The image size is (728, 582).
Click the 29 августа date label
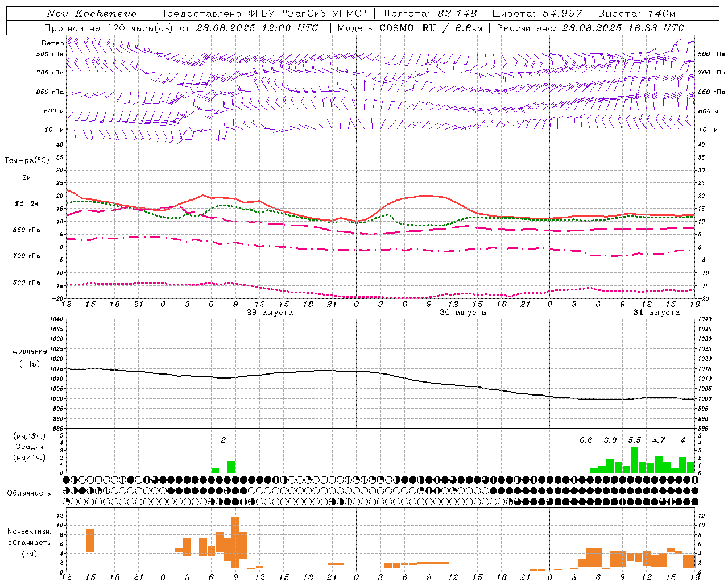270,313
